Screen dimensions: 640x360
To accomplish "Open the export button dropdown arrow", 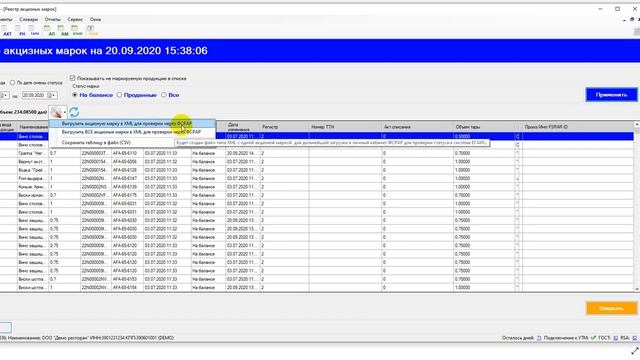I will [65, 112].
